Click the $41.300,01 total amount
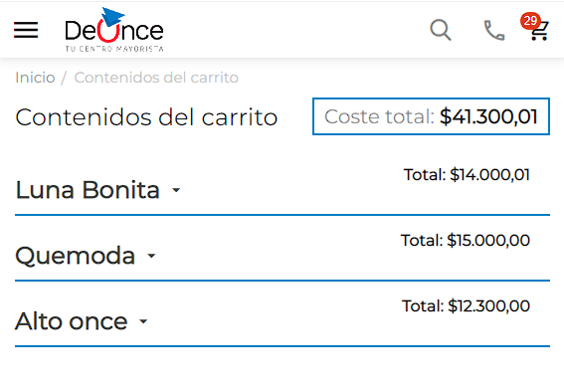 pos(488,116)
